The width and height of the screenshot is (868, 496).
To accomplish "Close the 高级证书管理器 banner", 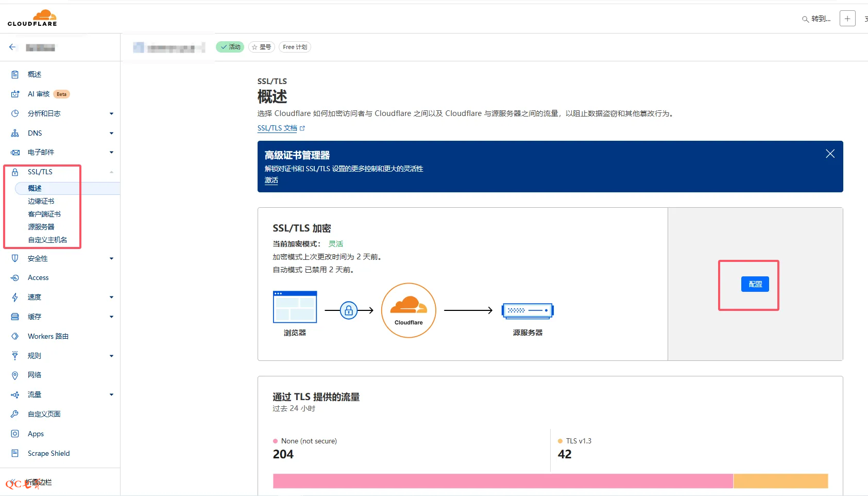I will [830, 154].
